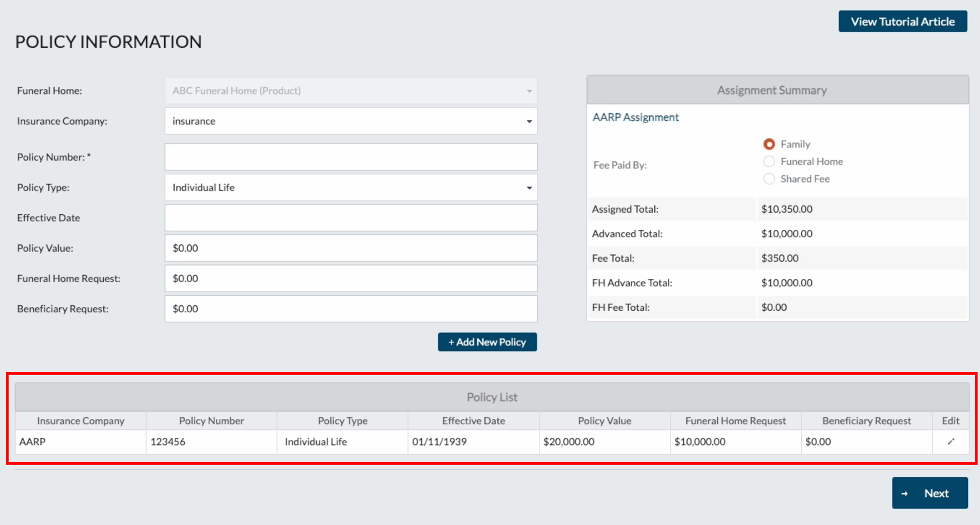
Task: Click the Assignment Summary header
Action: click(772, 90)
